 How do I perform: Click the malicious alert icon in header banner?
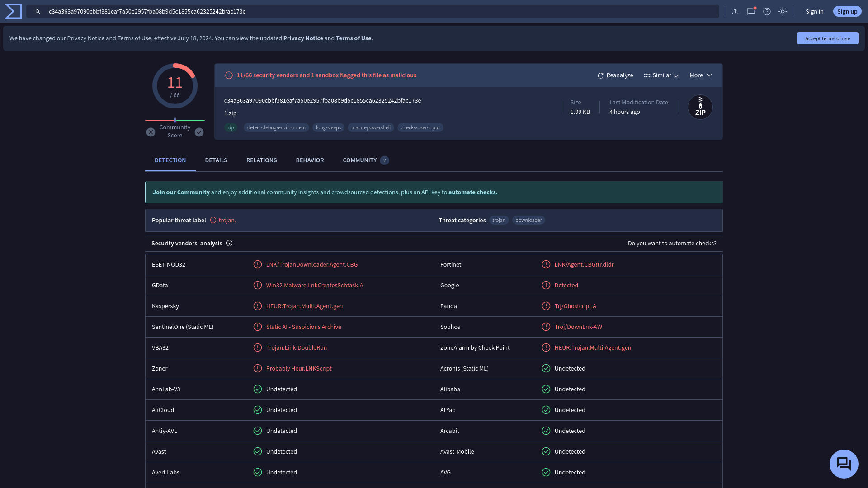click(229, 75)
